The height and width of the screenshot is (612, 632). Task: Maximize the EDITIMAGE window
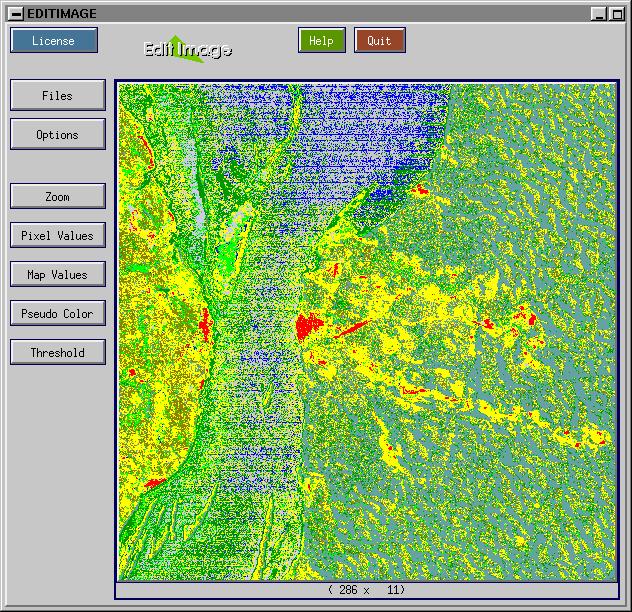click(617, 14)
